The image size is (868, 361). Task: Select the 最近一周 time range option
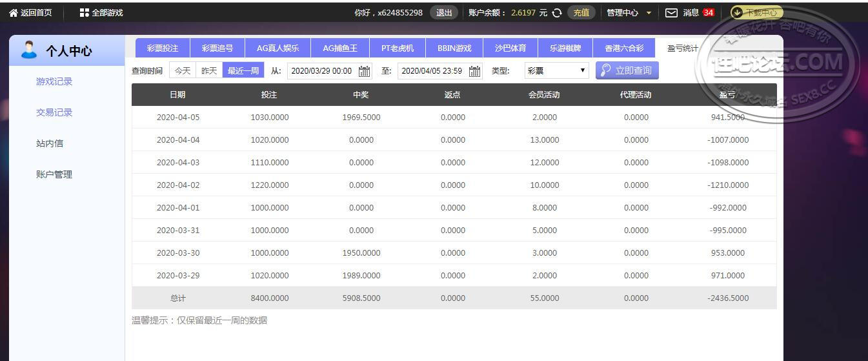point(243,71)
